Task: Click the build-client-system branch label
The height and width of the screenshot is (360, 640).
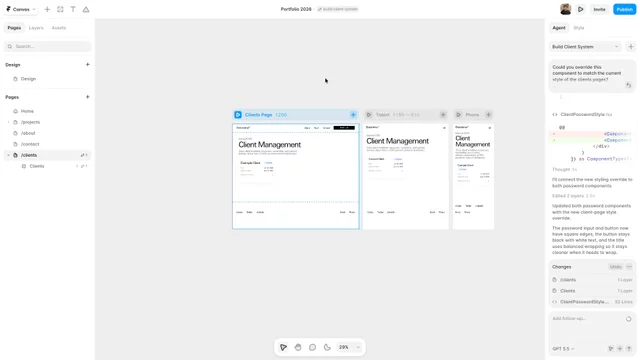Action: (338, 9)
